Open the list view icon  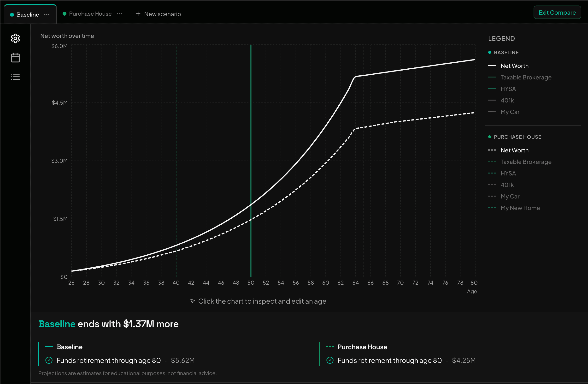pyautogui.click(x=15, y=77)
